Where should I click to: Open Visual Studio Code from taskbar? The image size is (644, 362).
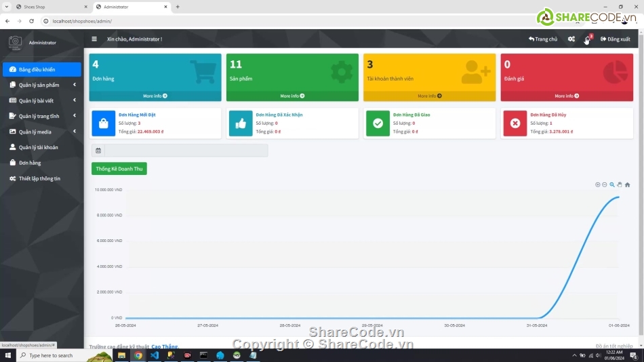[x=155, y=355]
